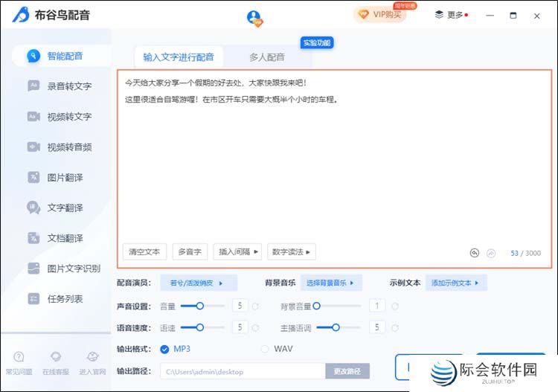Open 配音演员 selector 若兮/活泼俏皮

pyautogui.click(x=199, y=283)
